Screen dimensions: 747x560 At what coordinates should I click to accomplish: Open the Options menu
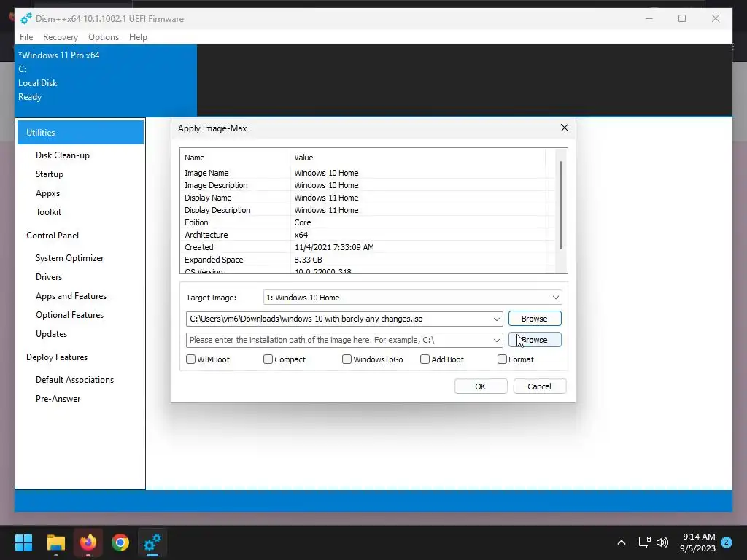coord(104,37)
